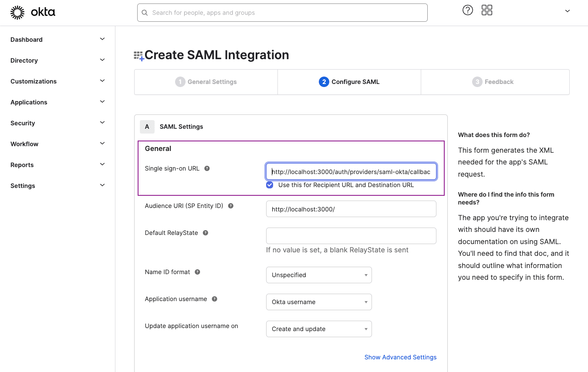Expand the Reports sidebar section
This screenshot has width=588, height=372.
[57, 164]
